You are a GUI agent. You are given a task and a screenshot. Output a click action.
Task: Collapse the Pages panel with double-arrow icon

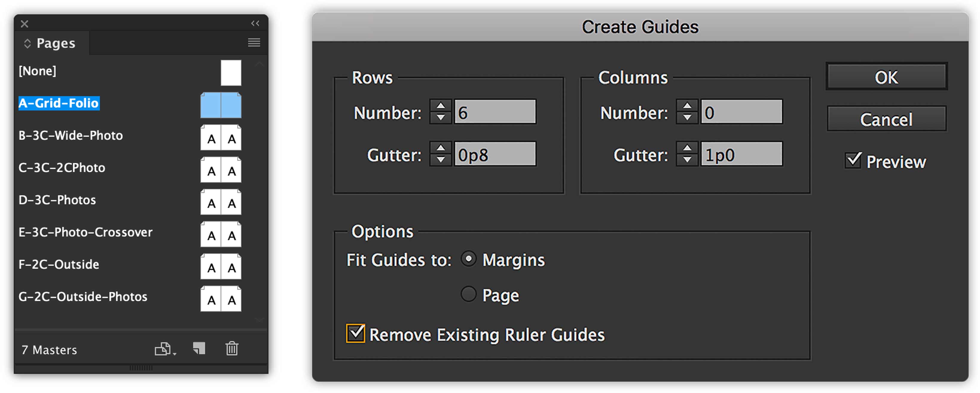point(255,24)
